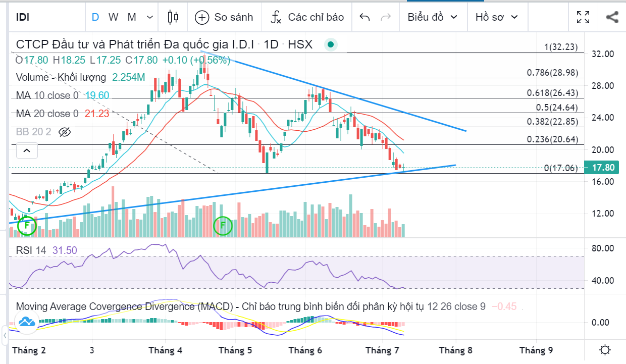Viewport: 626px width, 364px height.
Task: Open Các chỉ báo indicators fx icon
Action: (x=276, y=17)
